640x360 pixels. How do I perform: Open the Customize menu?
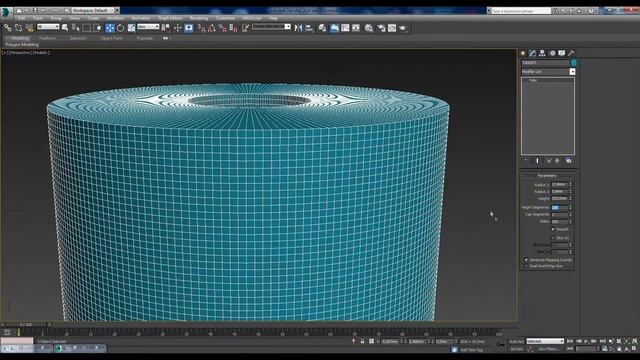coord(225,18)
